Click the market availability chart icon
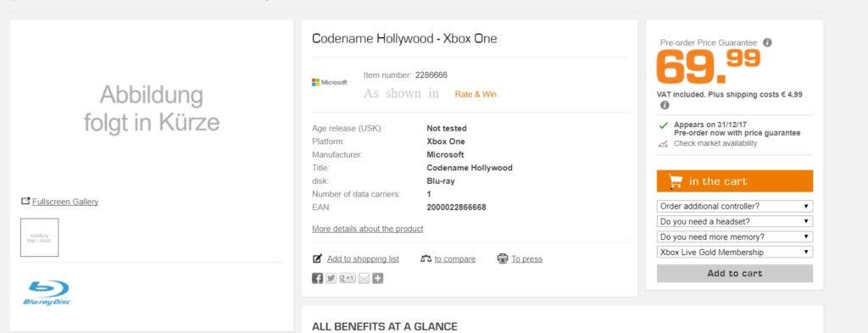Screen dimensions: 868x333 pyautogui.click(x=663, y=143)
